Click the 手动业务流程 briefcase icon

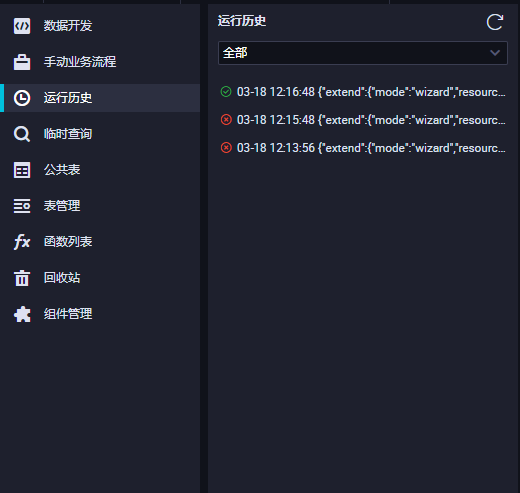pos(22,62)
